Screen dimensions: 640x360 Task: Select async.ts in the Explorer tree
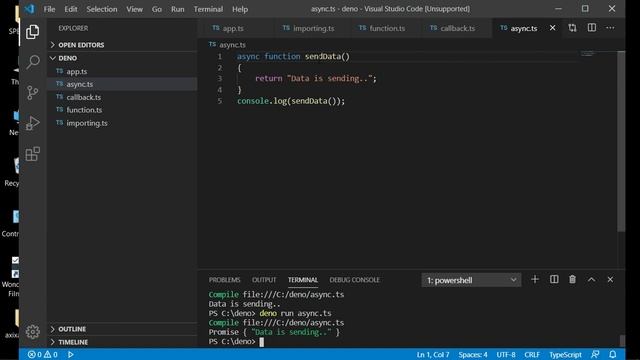(x=122, y=84)
